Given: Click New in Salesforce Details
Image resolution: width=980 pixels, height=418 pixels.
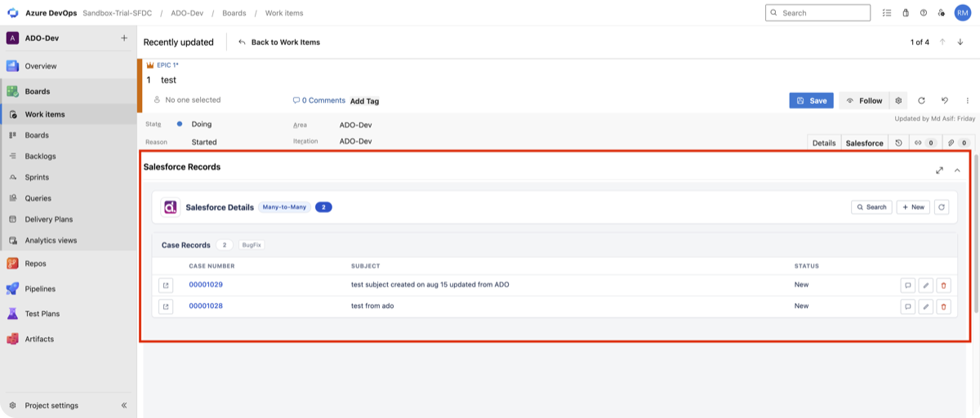Looking at the screenshot, I should click(x=913, y=207).
